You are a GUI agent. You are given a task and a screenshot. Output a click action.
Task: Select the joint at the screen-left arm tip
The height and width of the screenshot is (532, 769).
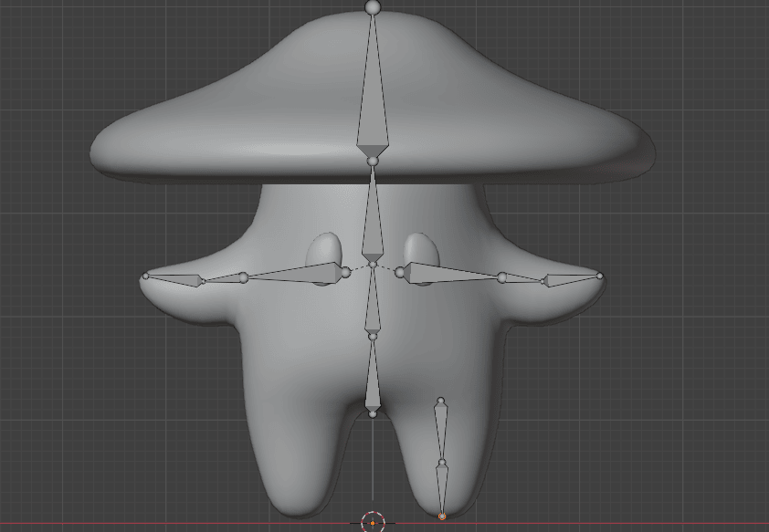pyautogui.click(x=145, y=276)
